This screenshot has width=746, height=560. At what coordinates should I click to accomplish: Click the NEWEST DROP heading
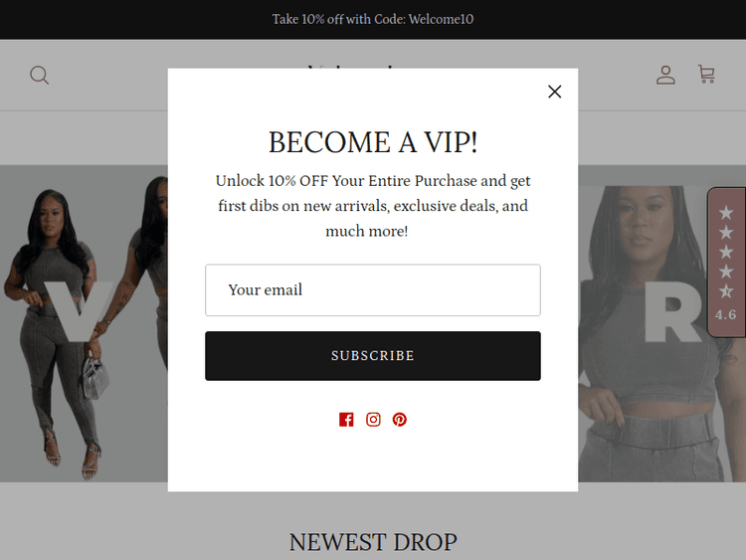tap(373, 542)
